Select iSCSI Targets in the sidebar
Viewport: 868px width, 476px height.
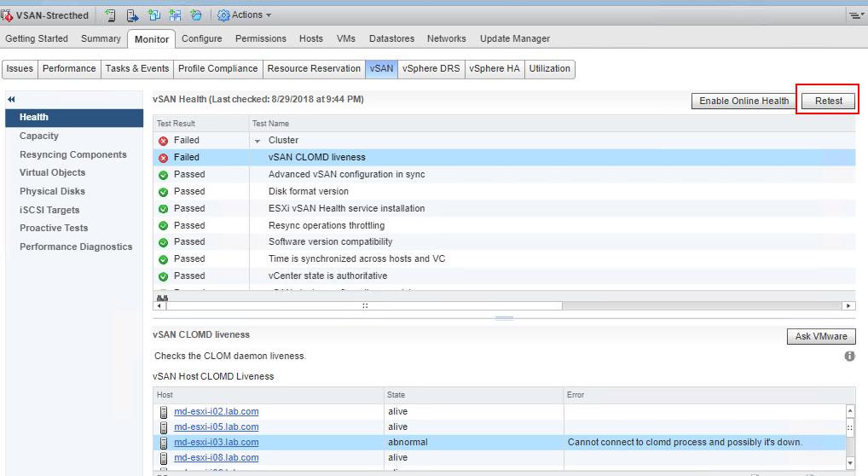click(49, 210)
